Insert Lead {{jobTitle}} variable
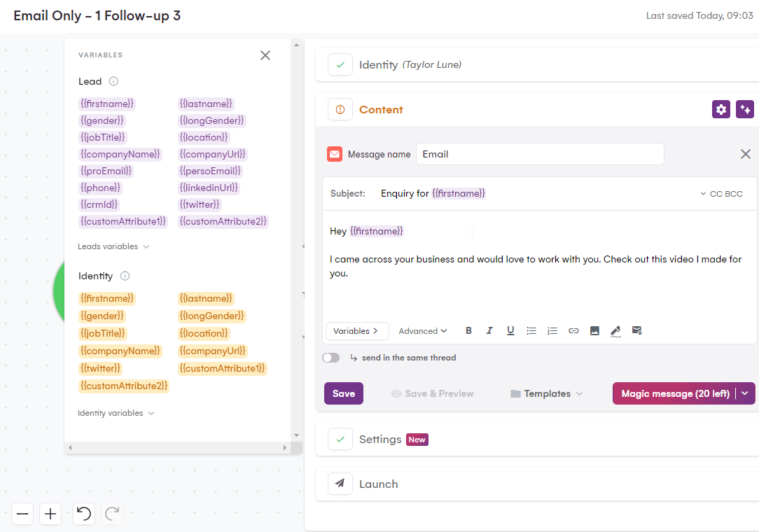This screenshot has height=532, width=759. [x=103, y=137]
